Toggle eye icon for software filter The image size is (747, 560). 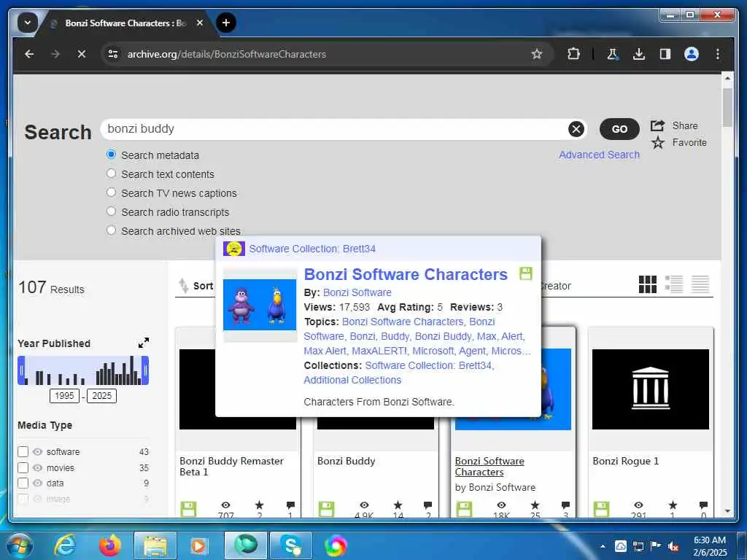click(x=38, y=451)
